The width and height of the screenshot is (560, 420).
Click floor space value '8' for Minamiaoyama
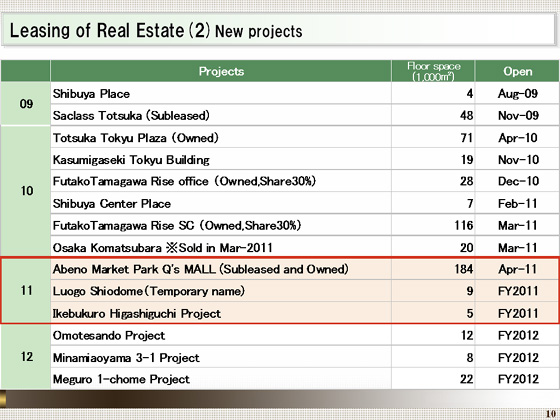470,358
